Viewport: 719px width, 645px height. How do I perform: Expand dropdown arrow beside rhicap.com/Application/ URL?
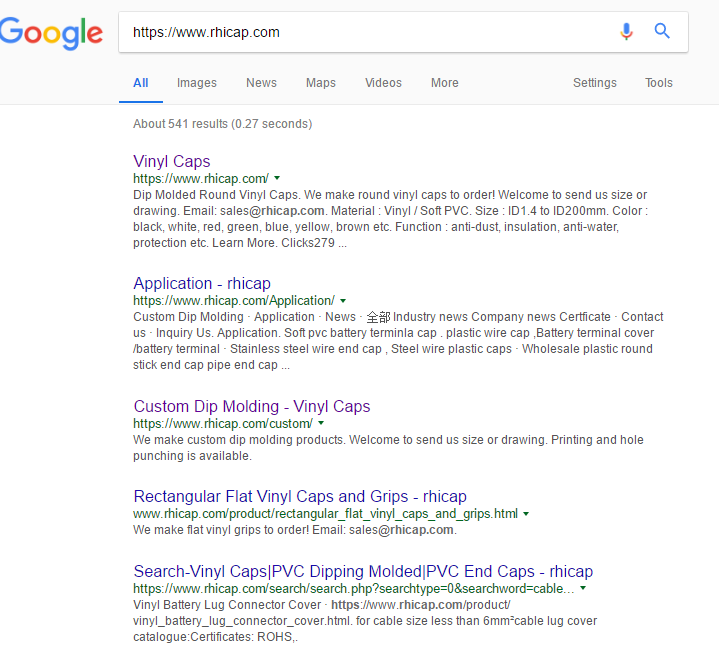pos(343,301)
